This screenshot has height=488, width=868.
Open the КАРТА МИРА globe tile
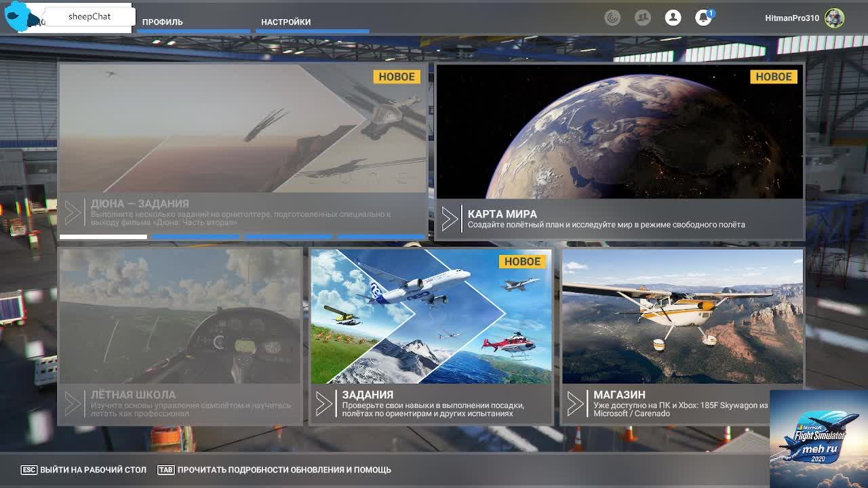[x=620, y=152]
